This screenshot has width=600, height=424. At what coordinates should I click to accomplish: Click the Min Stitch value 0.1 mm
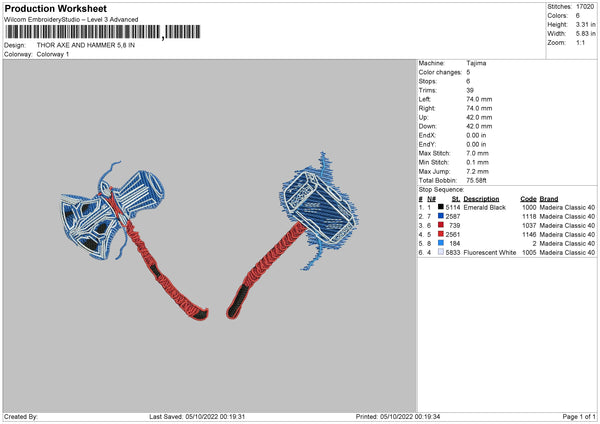point(477,163)
